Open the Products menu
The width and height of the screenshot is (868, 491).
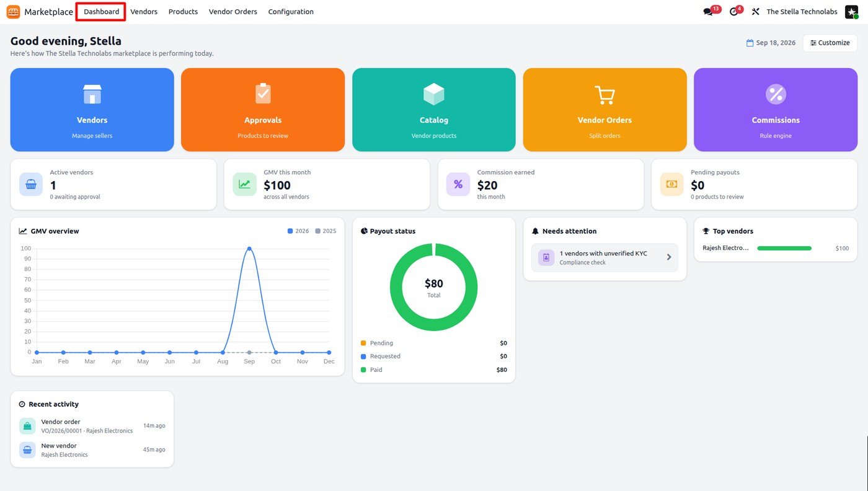point(183,12)
